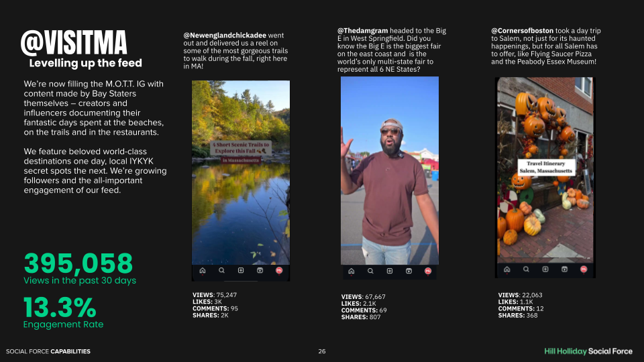Click the 13.3% engagement figure

pos(60,308)
